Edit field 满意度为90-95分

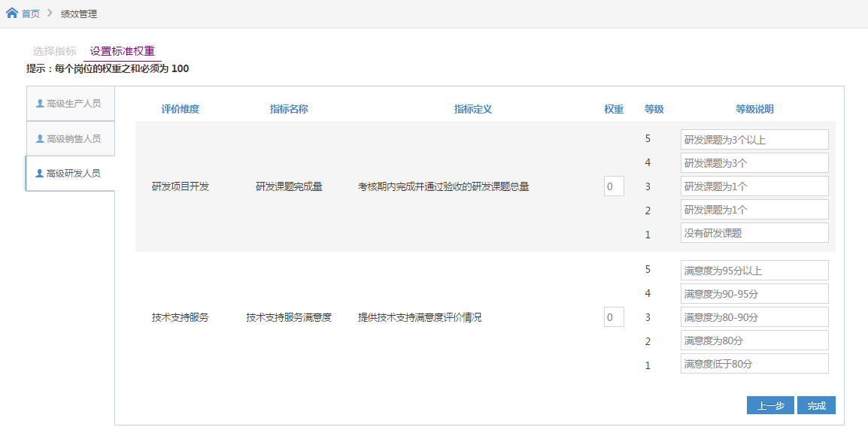[x=754, y=293]
